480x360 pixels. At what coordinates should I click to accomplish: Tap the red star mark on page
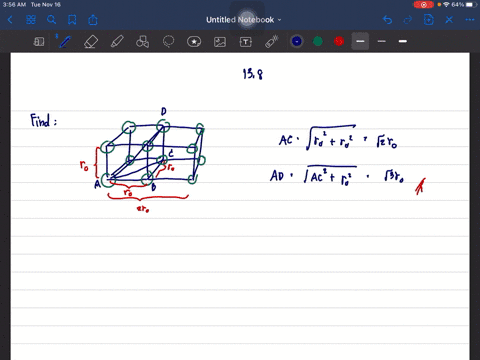(420, 186)
